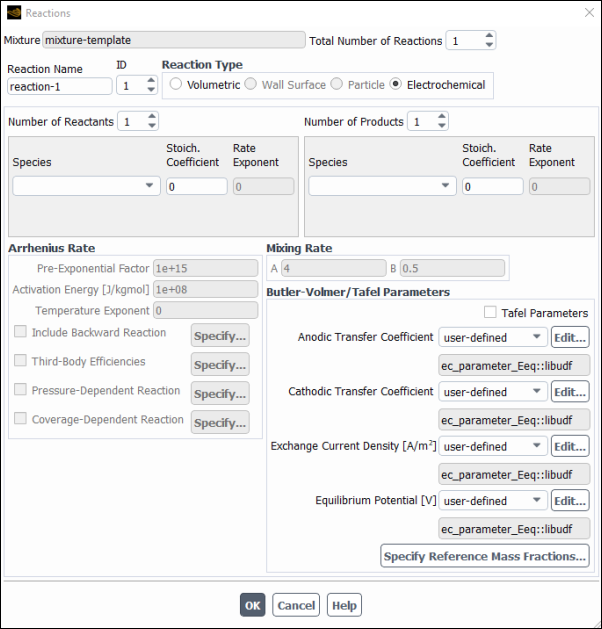
Task: Open the Help button
Action: [344, 605]
